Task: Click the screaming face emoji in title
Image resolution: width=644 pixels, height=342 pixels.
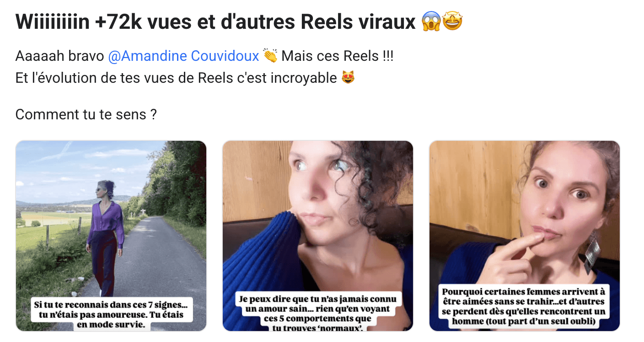Action: 431,21
